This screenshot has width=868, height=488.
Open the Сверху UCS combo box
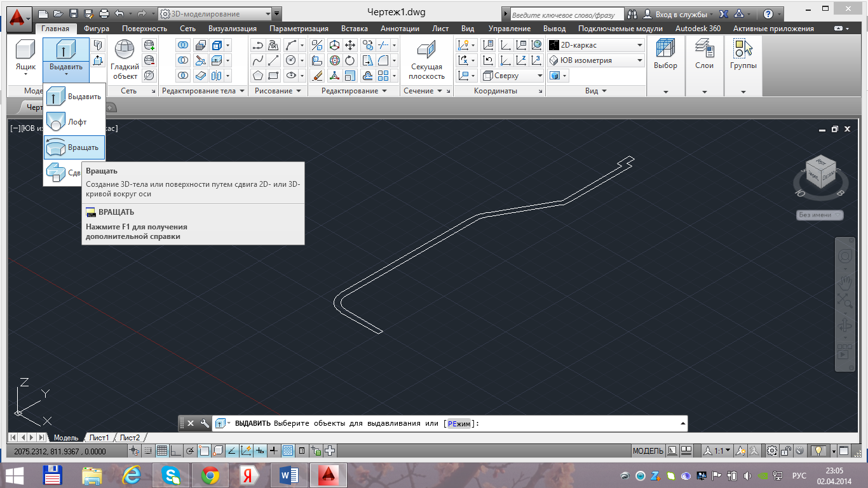click(513, 76)
